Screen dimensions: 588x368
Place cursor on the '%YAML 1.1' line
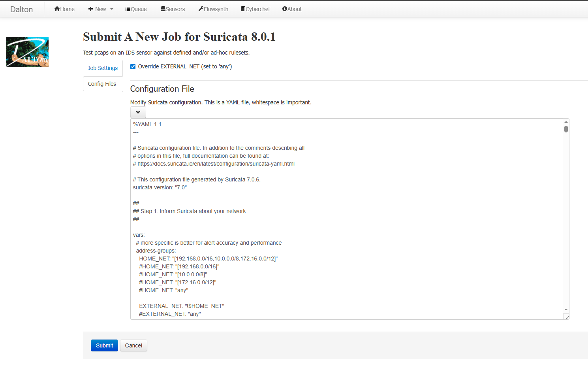(x=147, y=124)
